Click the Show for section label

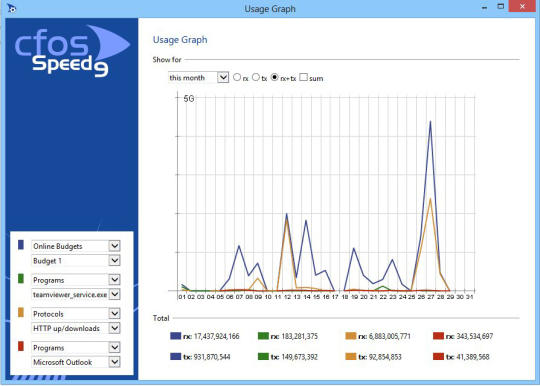167,60
